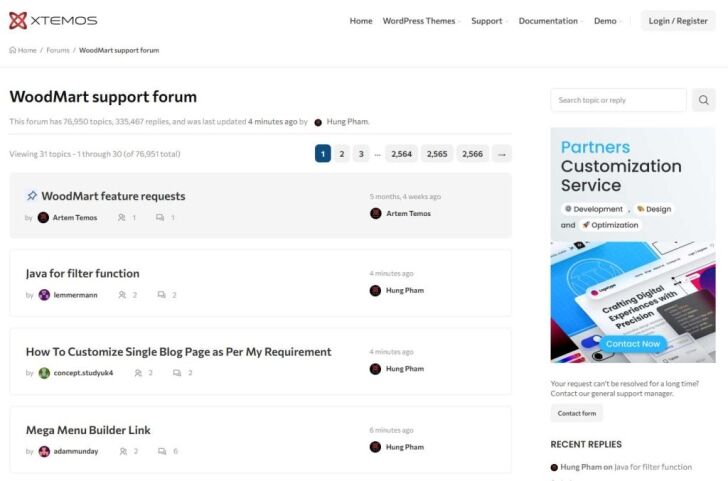Click '5 months, 4 weeks ago' timestamp
The width and height of the screenshot is (728, 481).
click(405, 196)
